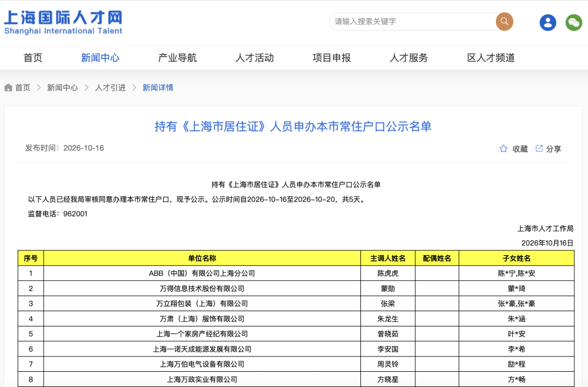The height and width of the screenshot is (387, 588).
Task: Click the 发布时间: 2026-10-16 text
Action: 64,148
